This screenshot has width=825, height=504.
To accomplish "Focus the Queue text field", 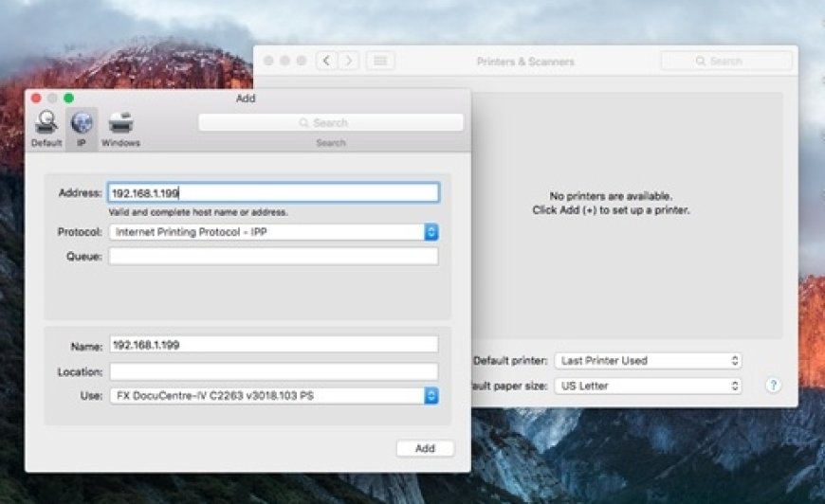I will (273, 256).
